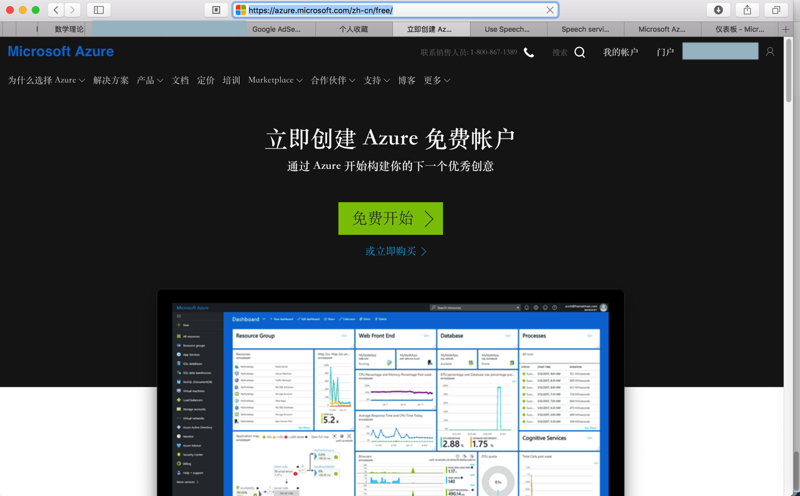
Task: Click the 或立即购买 link
Action: [396, 251]
